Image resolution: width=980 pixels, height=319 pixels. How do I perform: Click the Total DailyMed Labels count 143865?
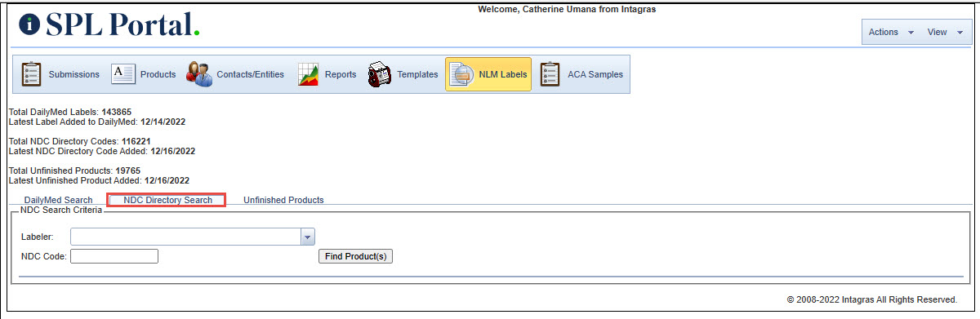pos(117,112)
